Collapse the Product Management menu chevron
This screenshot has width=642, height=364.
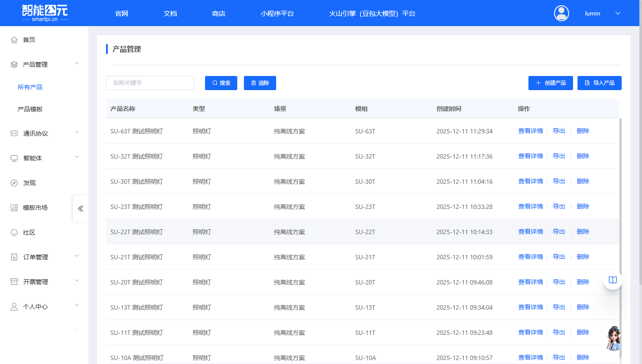coord(77,64)
